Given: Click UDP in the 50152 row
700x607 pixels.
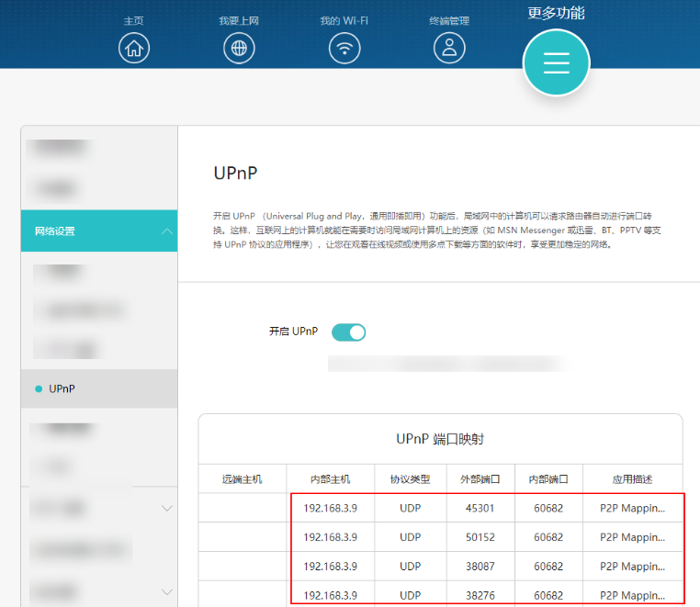Looking at the screenshot, I should click(411, 537).
